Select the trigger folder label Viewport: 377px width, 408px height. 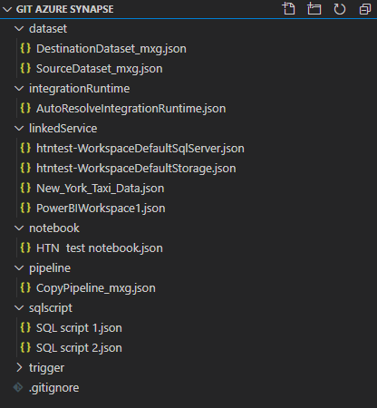[x=47, y=368]
